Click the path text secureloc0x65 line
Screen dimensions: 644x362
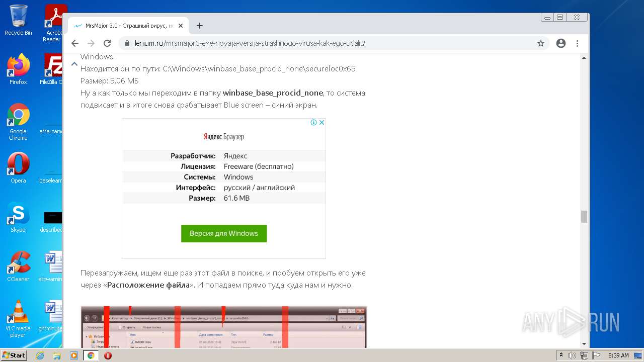(218, 69)
